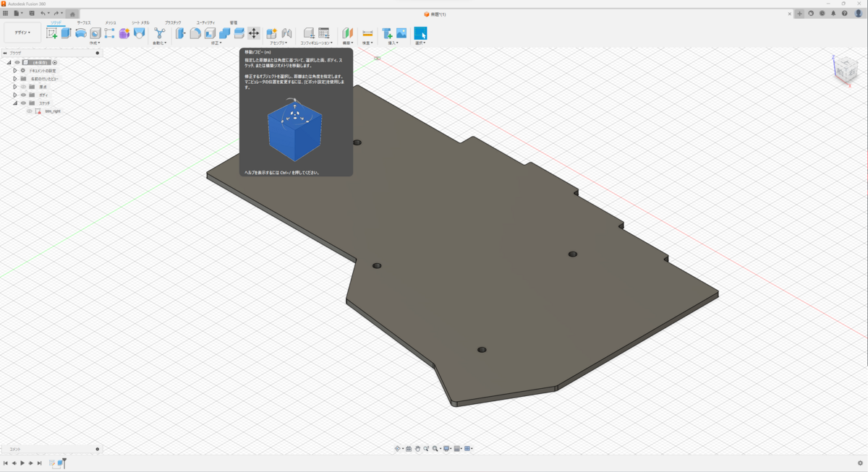
Task: Select the Press Pull tool
Action: [181, 33]
